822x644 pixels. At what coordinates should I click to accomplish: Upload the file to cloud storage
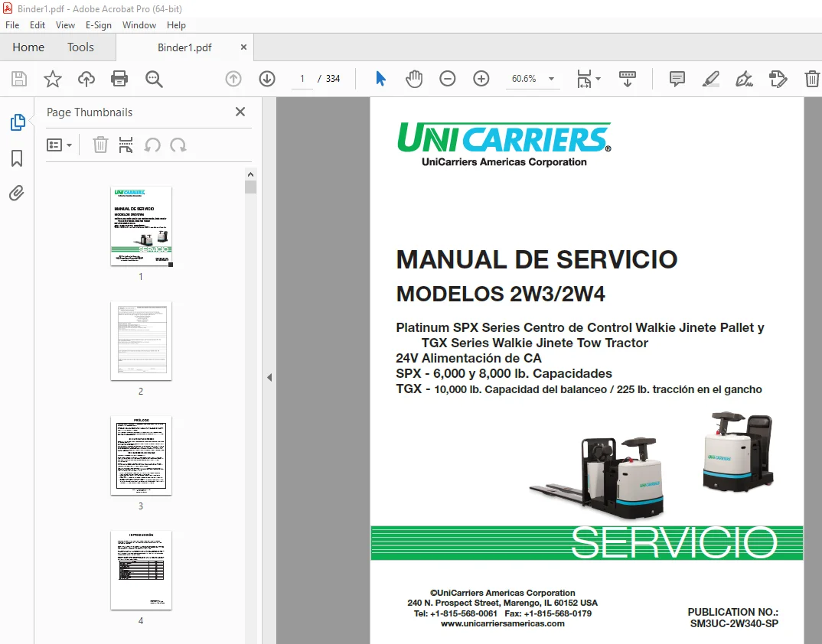86,79
